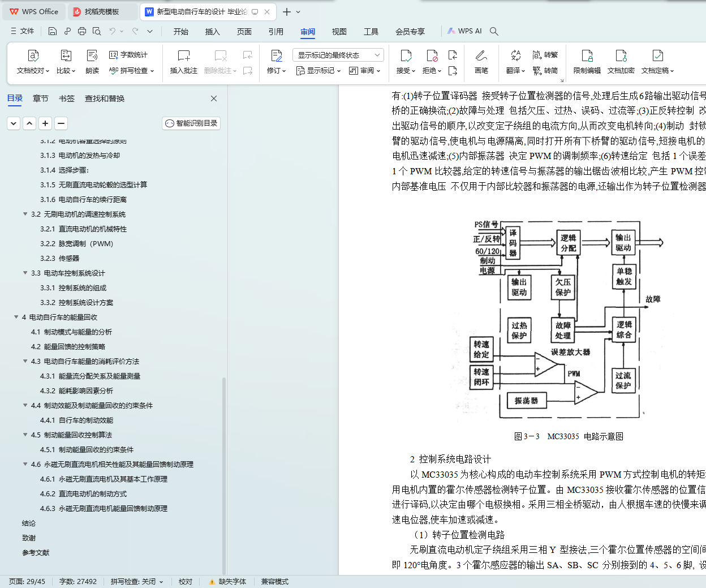Collapse the 4.3 电动自行车能量的消耗评价方法 section
Viewport: 706px width, 588px height.
coord(25,361)
